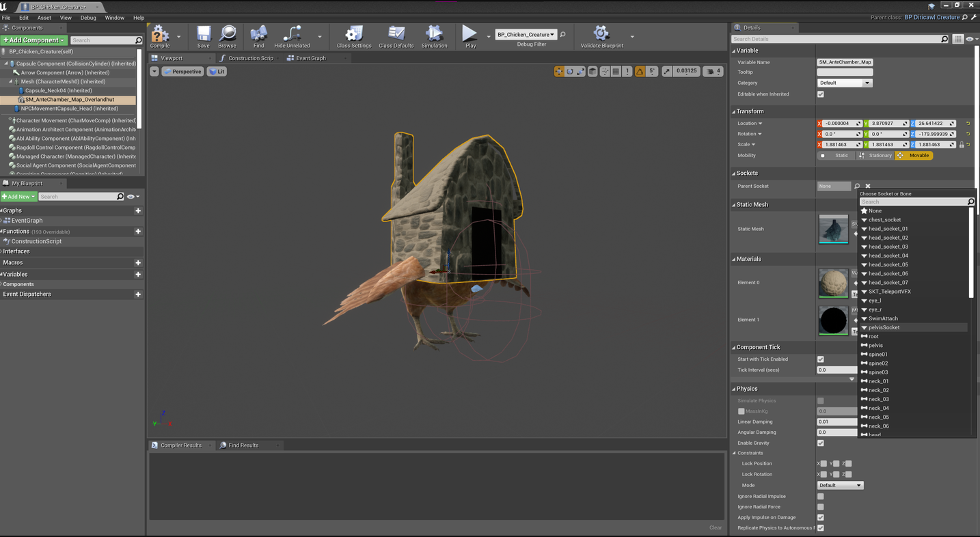Click the green Add Component button
Image resolution: width=980 pixels, height=537 pixels.
coord(34,40)
